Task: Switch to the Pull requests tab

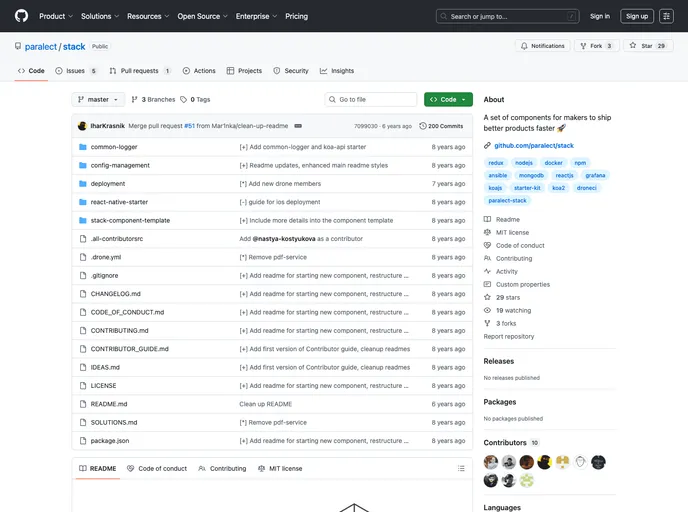Action: pos(140,71)
